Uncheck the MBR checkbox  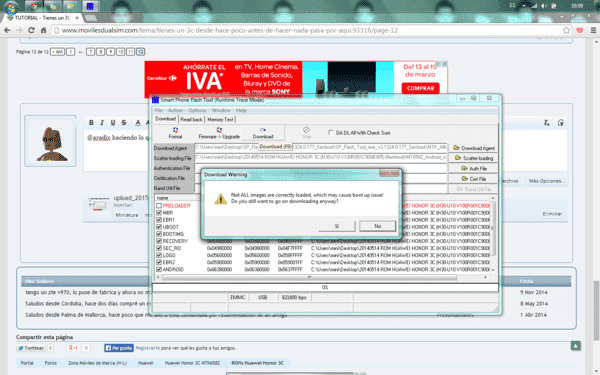[159, 213]
